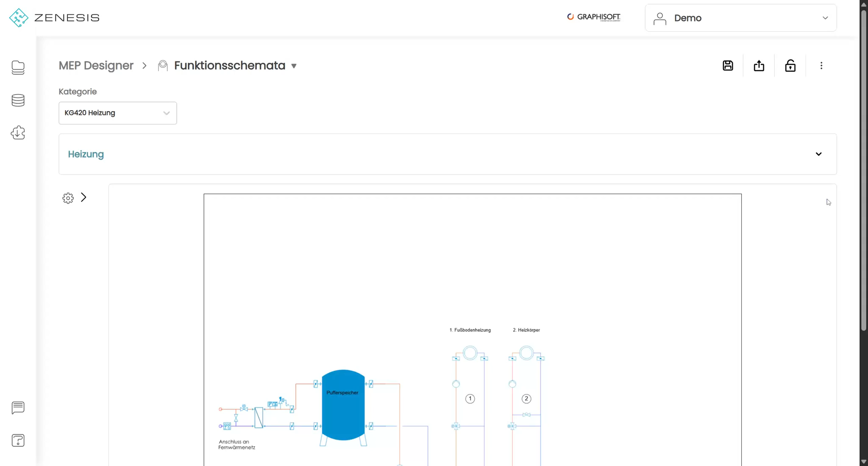Collapse the Heizung section chevron
The width and height of the screenshot is (868, 466).
point(818,154)
